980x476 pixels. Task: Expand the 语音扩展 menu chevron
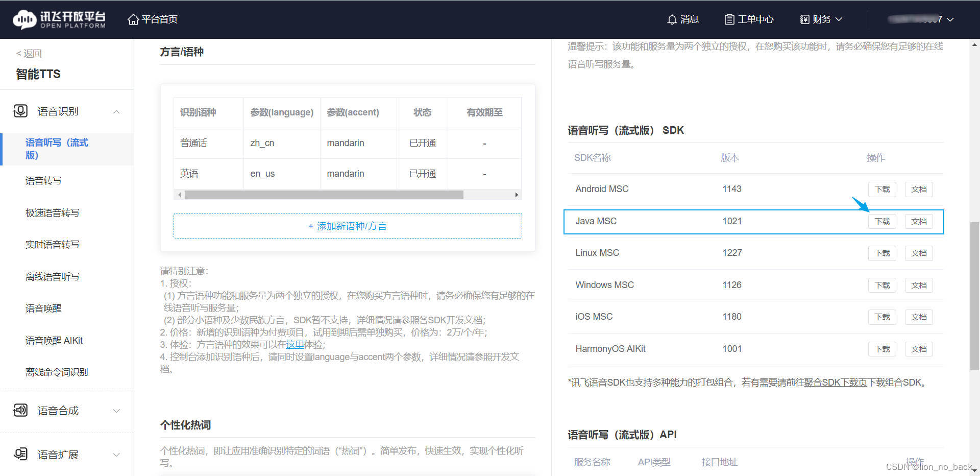(x=116, y=455)
